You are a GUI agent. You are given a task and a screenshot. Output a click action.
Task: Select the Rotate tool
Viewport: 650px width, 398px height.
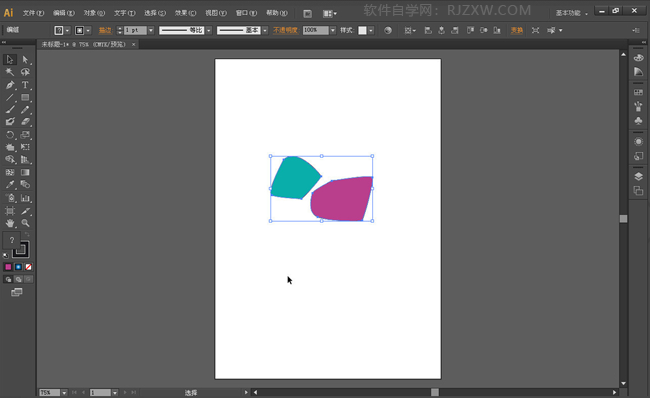10,135
